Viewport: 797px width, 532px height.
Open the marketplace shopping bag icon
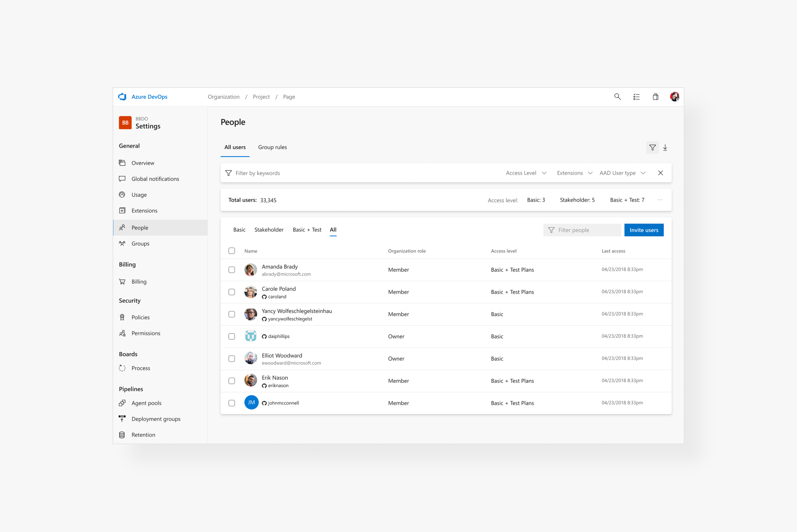[655, 97]
